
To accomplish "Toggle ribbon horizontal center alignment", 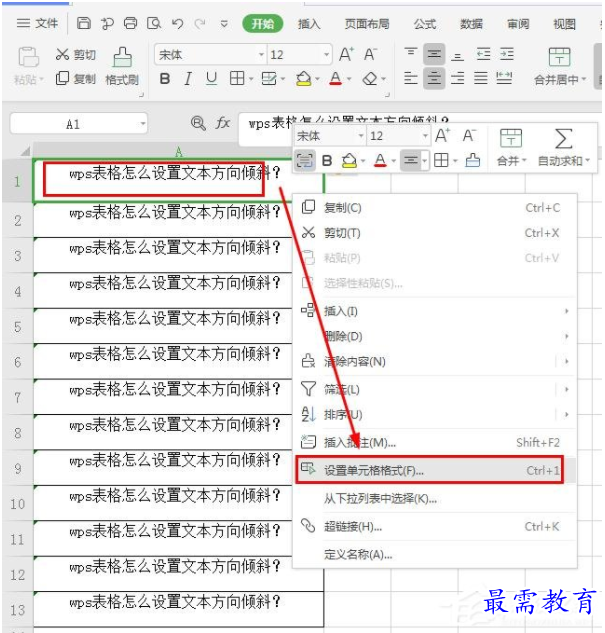I will tap(434, 78).
